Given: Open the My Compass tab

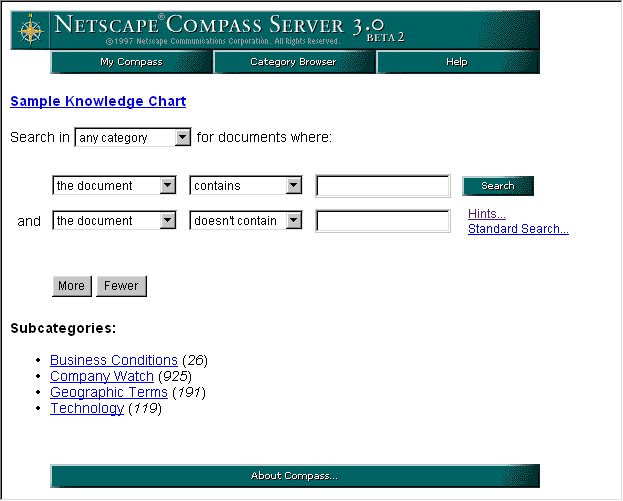Looking at the screenshot, I should pyautogui.click(x=132, y=62).
